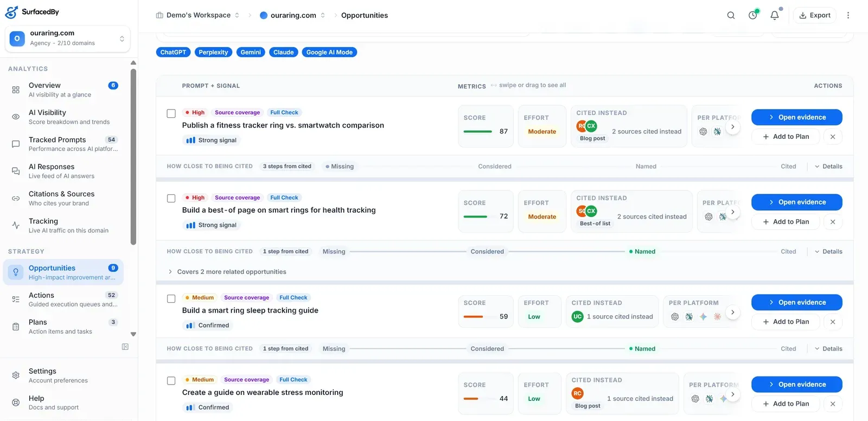Go to Citations & Sources

63,198
